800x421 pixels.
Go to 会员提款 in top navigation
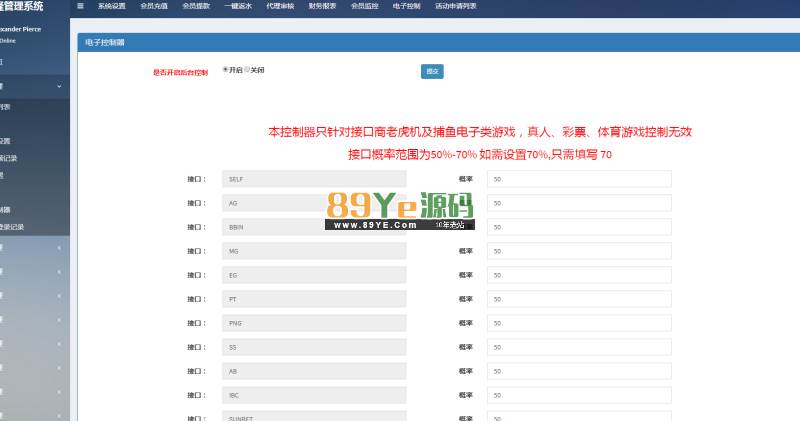(196, 6)
